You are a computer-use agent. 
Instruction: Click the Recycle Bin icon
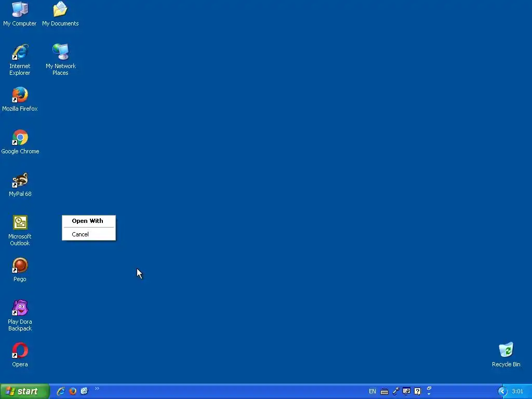506,350
